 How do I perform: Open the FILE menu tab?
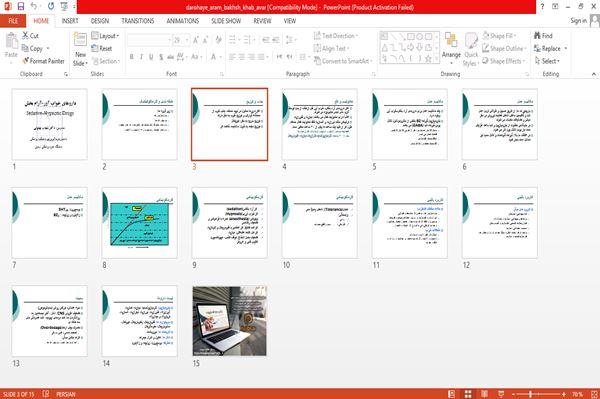point(13,21)
